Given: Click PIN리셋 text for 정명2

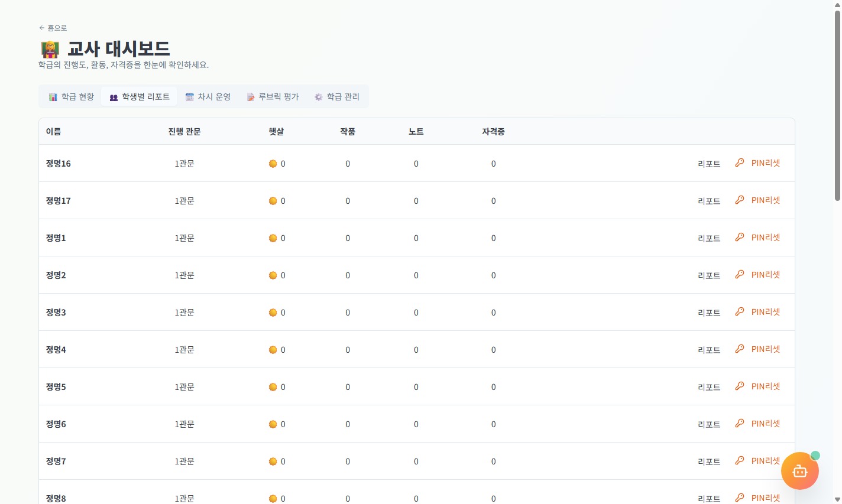Looking at the screenshot, I should click(x=766, y=275).
